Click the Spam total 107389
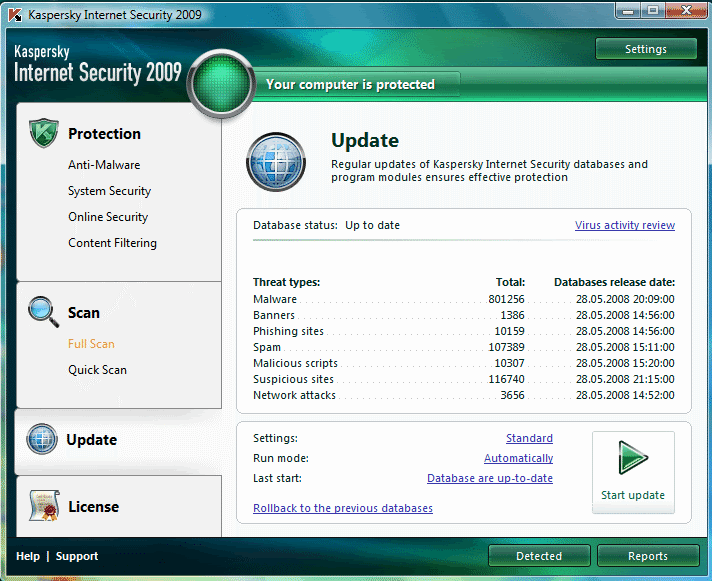The image size is (712, 581). [x=506, y=347]
